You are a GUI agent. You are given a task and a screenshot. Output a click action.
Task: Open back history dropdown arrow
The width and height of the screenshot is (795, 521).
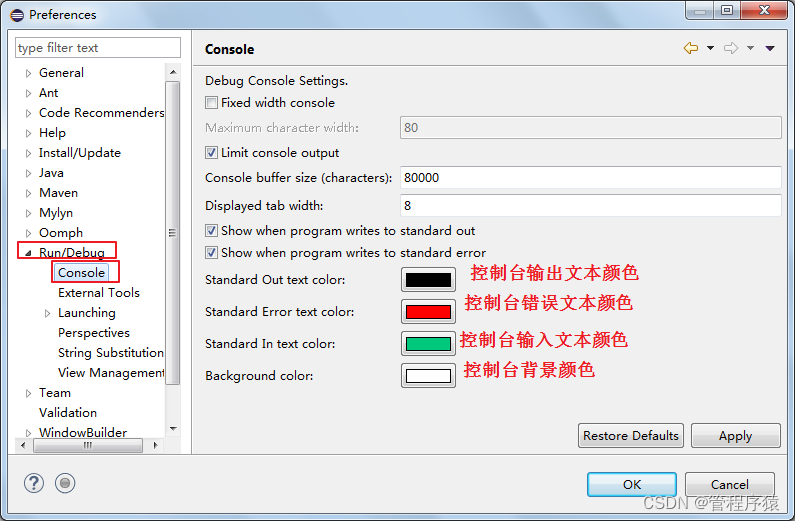pyautogui.click(x=710, y=48)
